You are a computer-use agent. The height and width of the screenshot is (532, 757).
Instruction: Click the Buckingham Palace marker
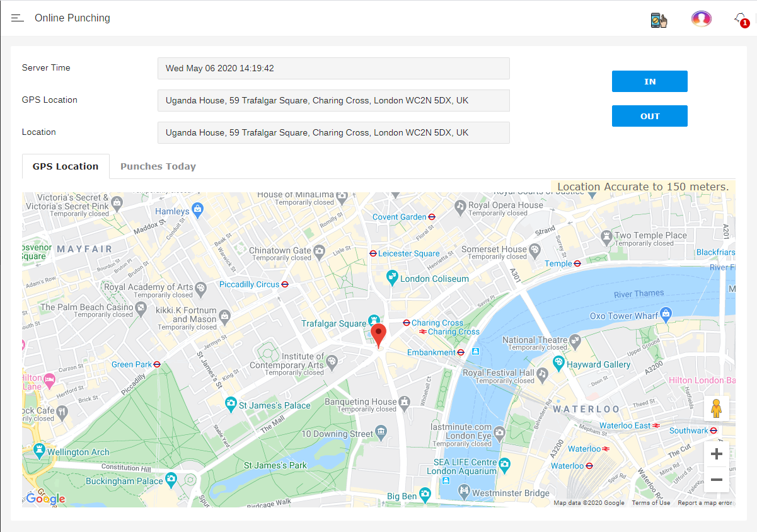pyautogui.click(x=171, y=480)
